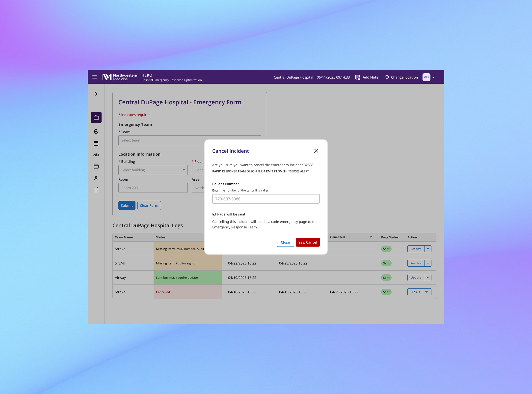Click the hamburger menu icon
The width and height of the screenshot is (532, 394).
pyautogui.click(x=95, y=77)
